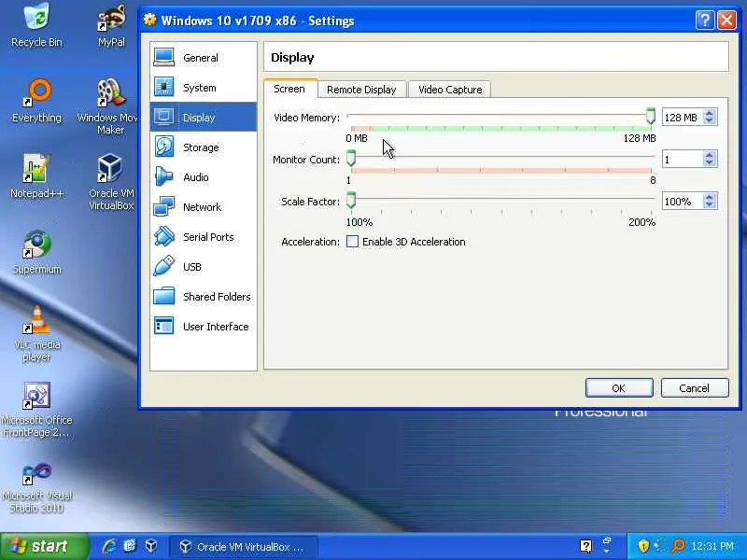Switch to the Video Capture tab

pos(450,90)
